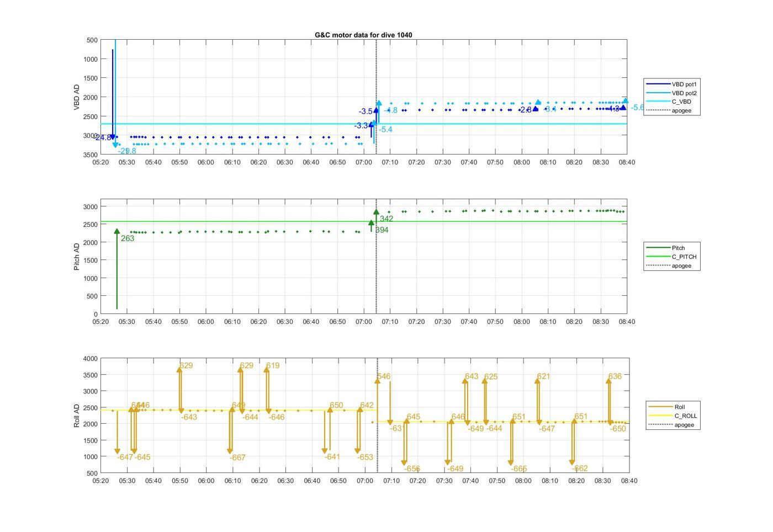Viewport: 773px width, 532px height.
Task: Click the '-5.6' label at VBD plot edge
Action: pyautogui.click(x=638, y=108)
